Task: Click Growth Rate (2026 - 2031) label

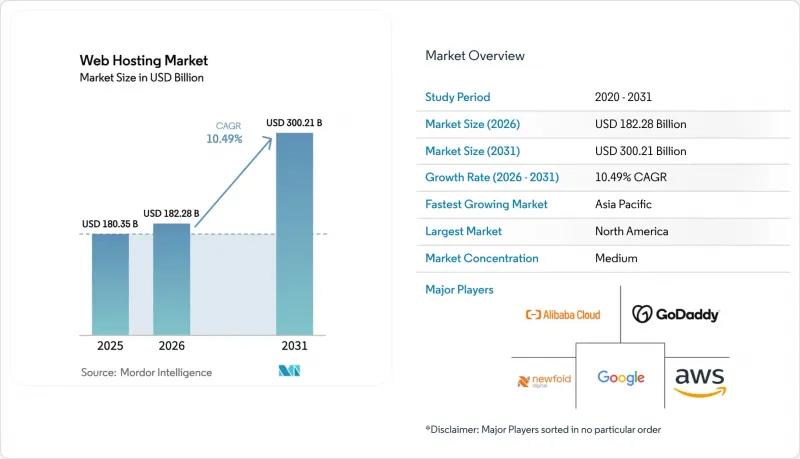Action: [x=492, y=177]
